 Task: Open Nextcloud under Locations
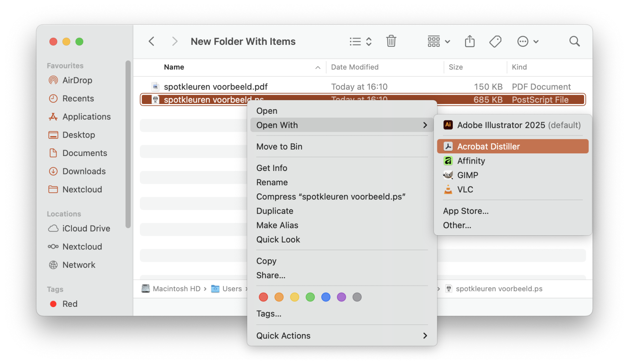[75, 247]
